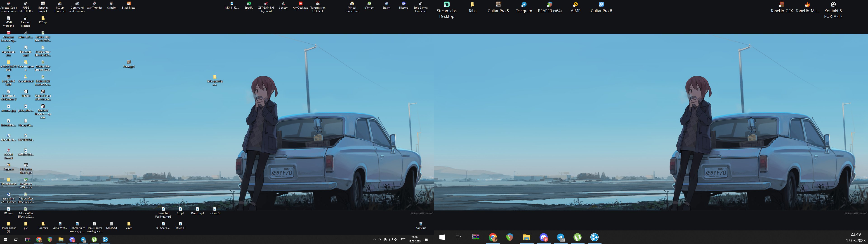The image size is (868, 244).
Task: Select the R1.wav audio file
Action: point(8,211)
